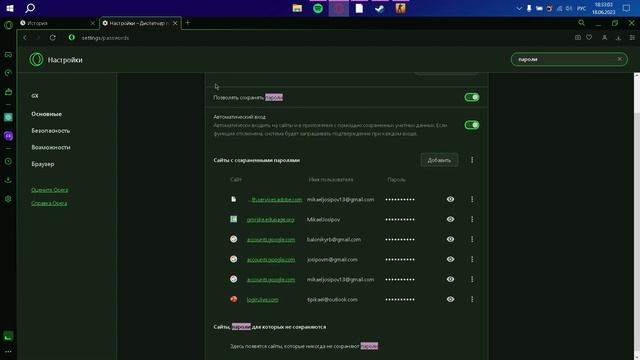Open Windows Start menu
Viewport: 640px width, 360px height.
(x=10, y=8)
